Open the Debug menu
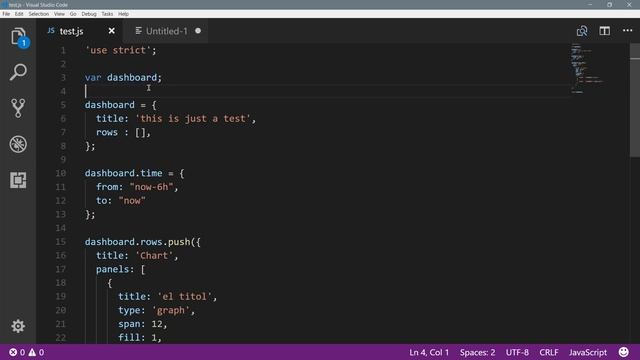 point(89,14)
